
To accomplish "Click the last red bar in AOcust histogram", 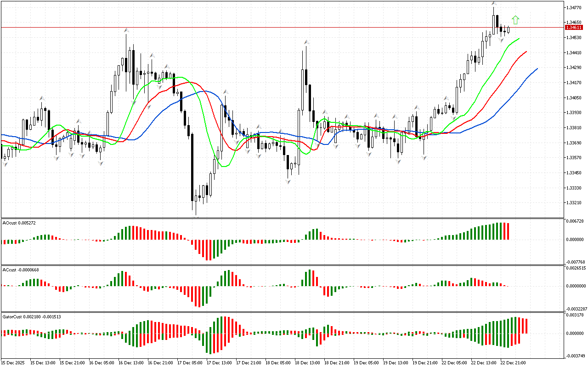I will (x=509, y=231).
